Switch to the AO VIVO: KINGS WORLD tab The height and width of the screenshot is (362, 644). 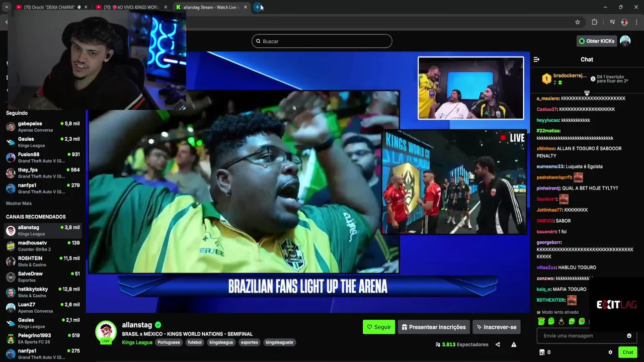click(x=132, y=7)
